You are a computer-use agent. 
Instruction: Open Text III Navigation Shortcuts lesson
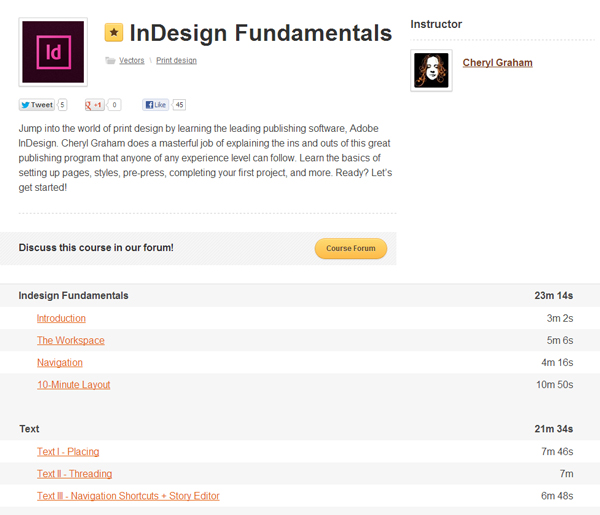(x=128, y=496)
